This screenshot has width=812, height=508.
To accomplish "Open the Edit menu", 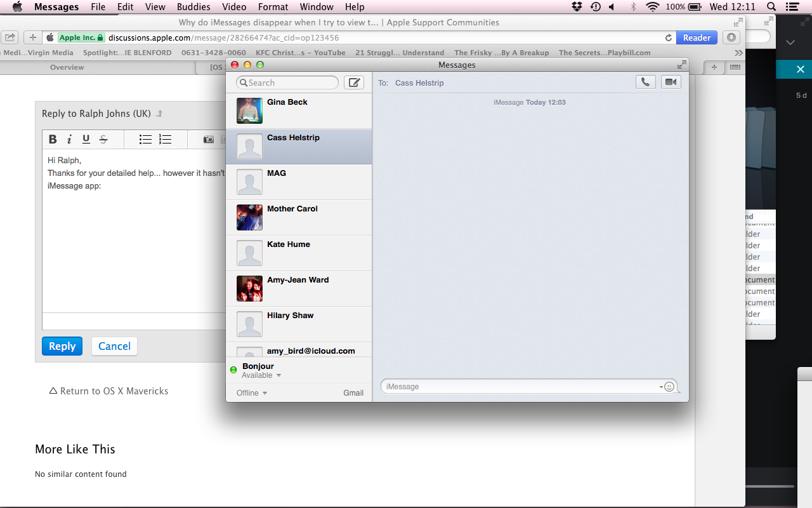I will (x=126, y=7).
